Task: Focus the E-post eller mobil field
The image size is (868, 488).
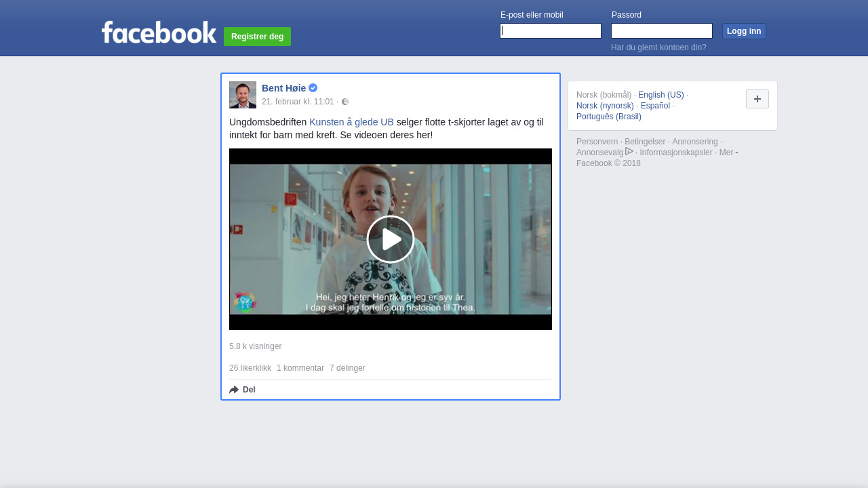Action: point(551,31)
